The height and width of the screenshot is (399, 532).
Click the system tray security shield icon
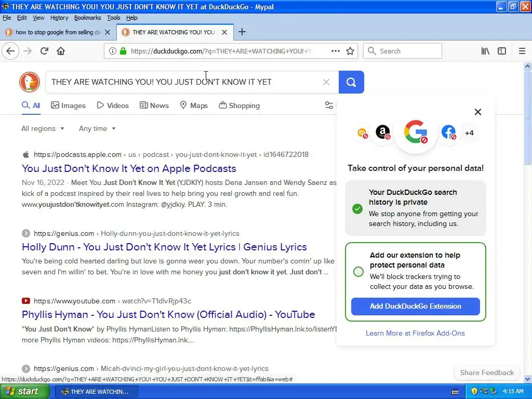[x=474, y=391]
